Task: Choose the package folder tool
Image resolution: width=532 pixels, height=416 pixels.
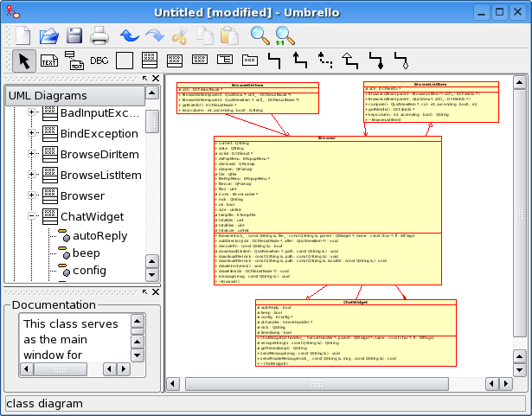Action: pos(250,60)
